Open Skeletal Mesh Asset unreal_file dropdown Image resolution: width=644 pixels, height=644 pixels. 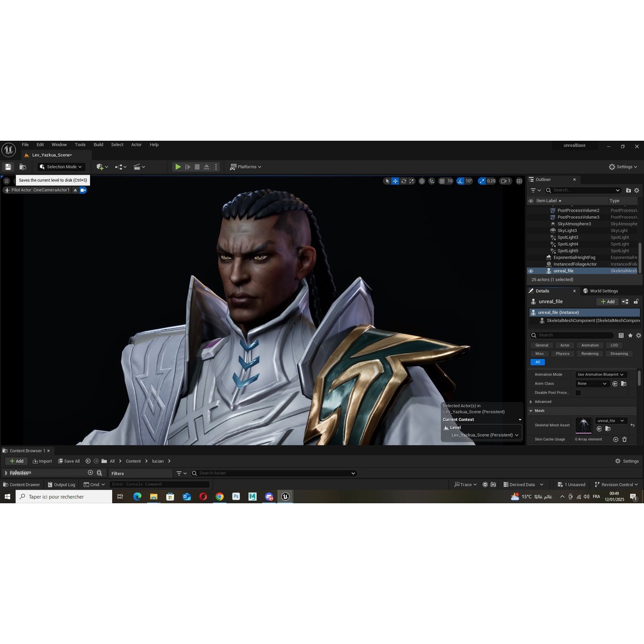[x=611, y=420]
